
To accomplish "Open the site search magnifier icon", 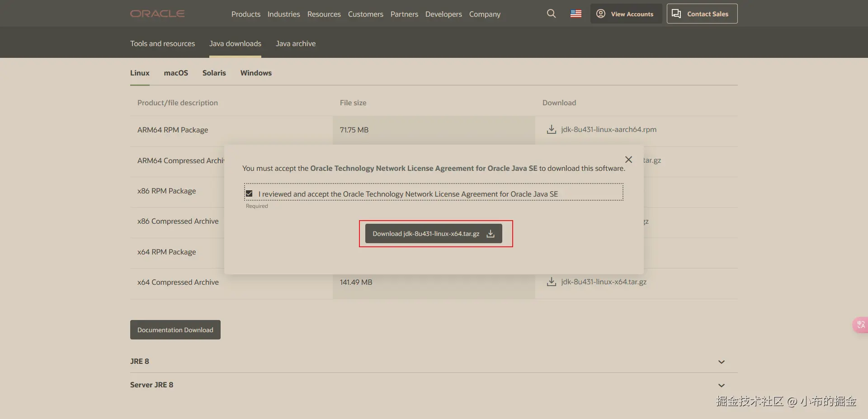I will [x=551, y=14].
